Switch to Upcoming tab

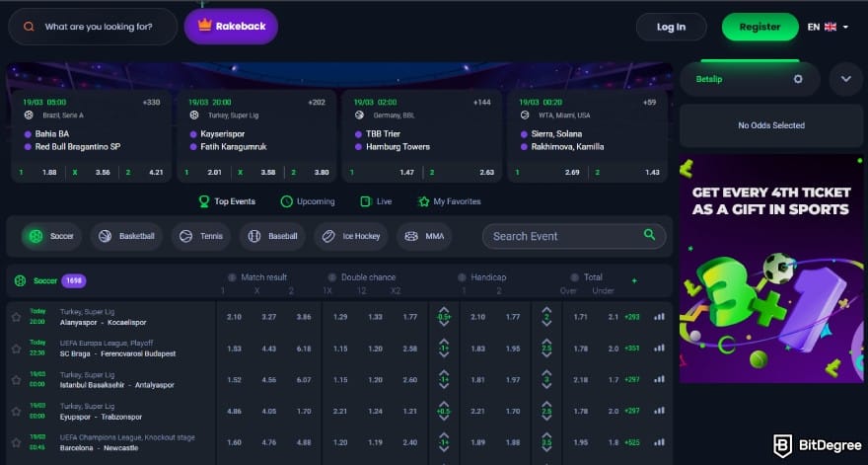point(308,201)
